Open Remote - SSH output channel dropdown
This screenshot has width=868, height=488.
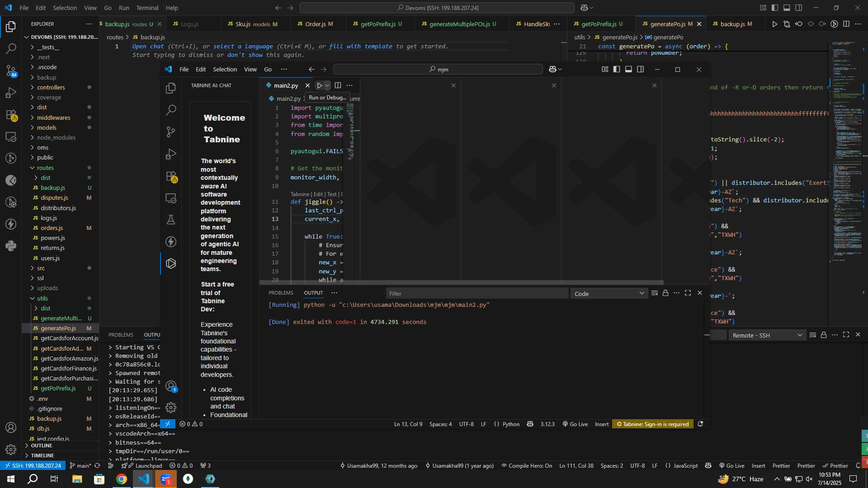pos(767,335)
